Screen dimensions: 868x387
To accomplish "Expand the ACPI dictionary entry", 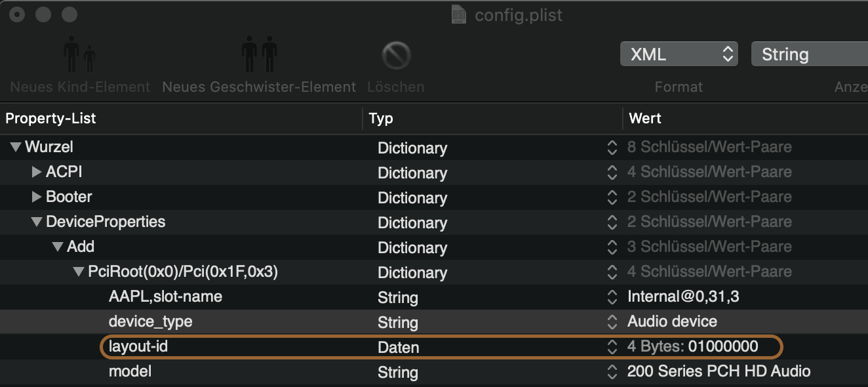I will click(37, 173).
